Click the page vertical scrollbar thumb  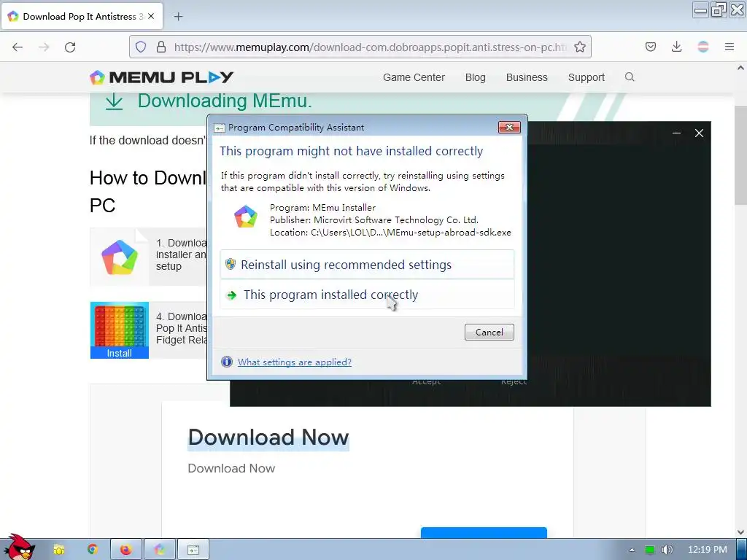pyautogui.click(x=740, y=155)
